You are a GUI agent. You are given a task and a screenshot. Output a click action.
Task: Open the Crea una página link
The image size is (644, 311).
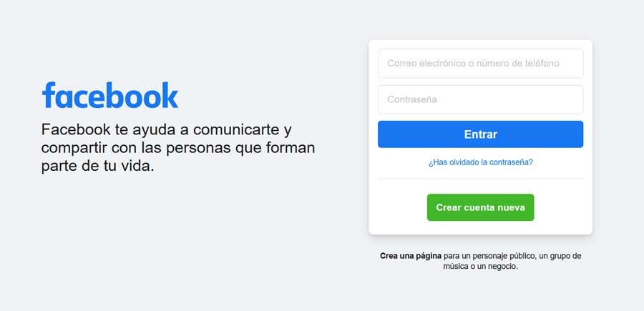[x=411, y=256]
